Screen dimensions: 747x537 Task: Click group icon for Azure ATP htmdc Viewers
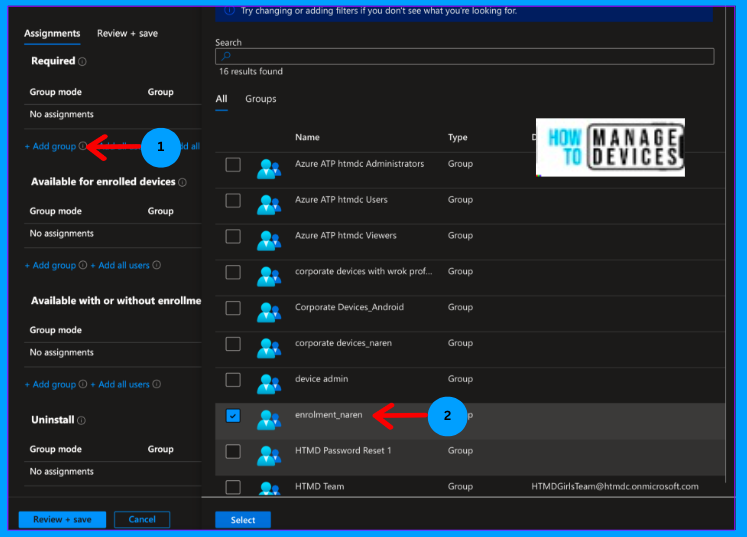pos(269,241)
